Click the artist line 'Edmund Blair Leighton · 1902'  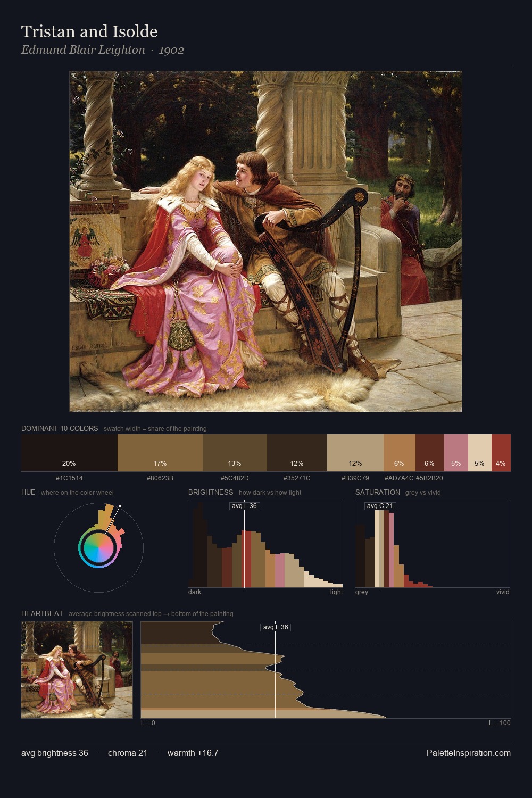click(103, 50)
